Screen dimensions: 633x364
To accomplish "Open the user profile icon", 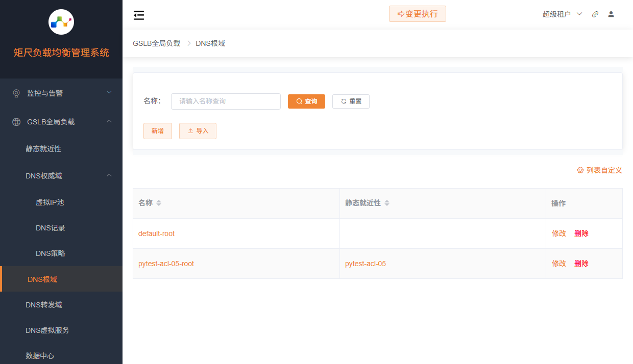I will coord(611,14).
